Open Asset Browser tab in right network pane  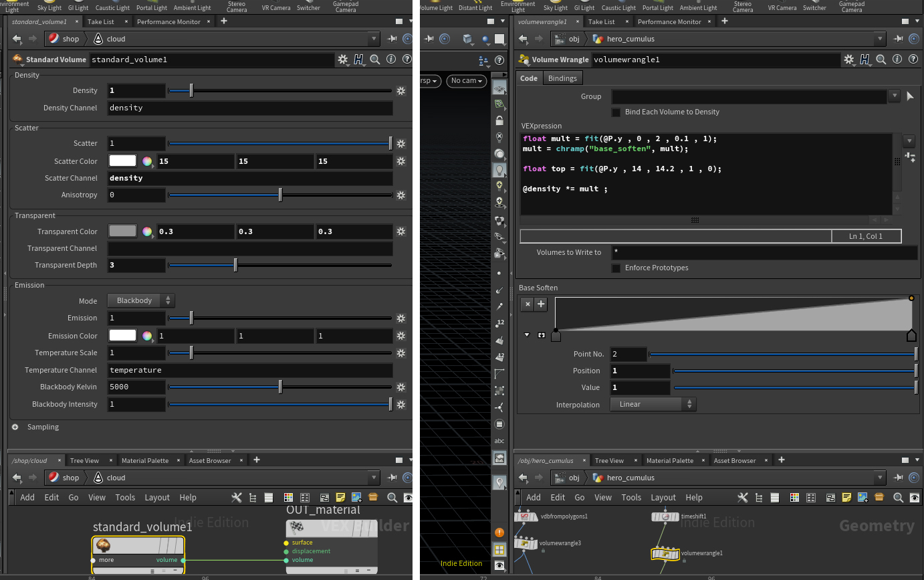click(x=735, y=460)
